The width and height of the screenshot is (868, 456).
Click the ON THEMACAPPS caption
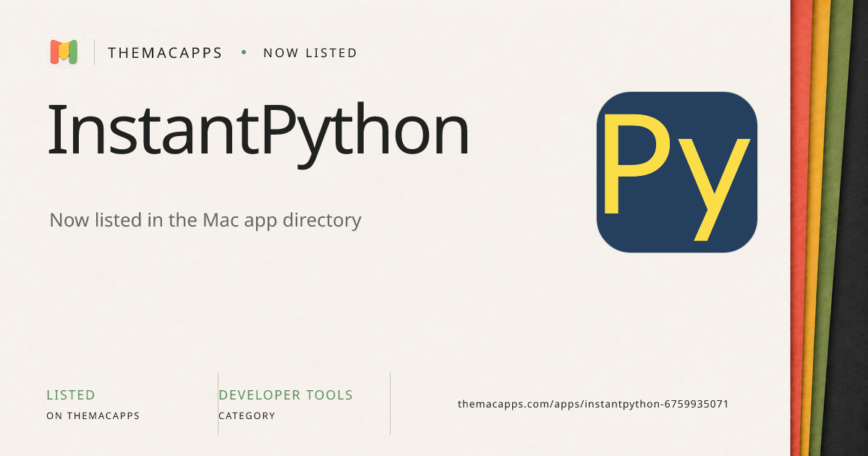[x=93, y=416]
